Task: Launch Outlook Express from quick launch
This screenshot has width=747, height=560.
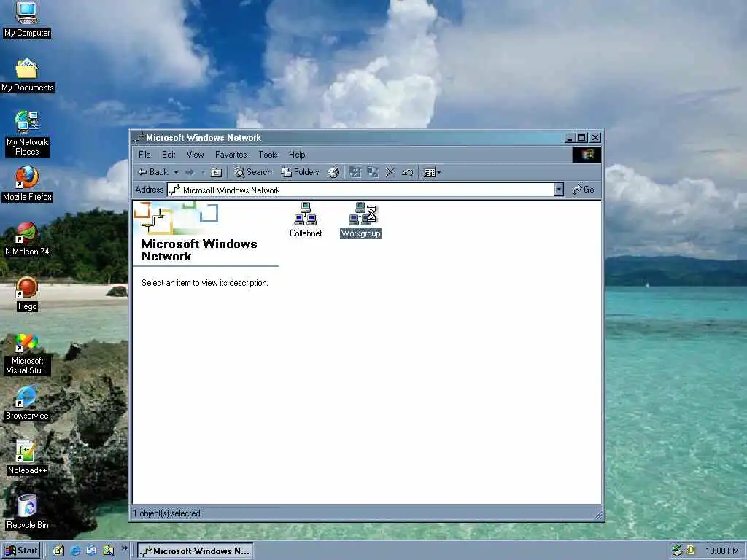Action: tap(91, 551)
